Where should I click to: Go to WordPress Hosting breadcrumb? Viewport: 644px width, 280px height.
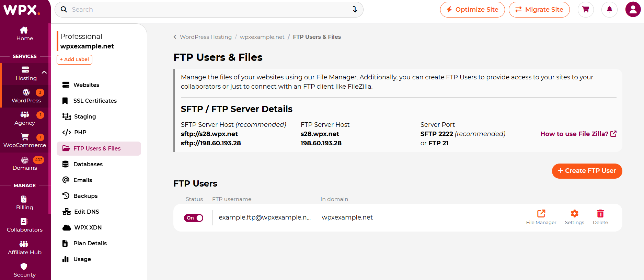[206, 37]
